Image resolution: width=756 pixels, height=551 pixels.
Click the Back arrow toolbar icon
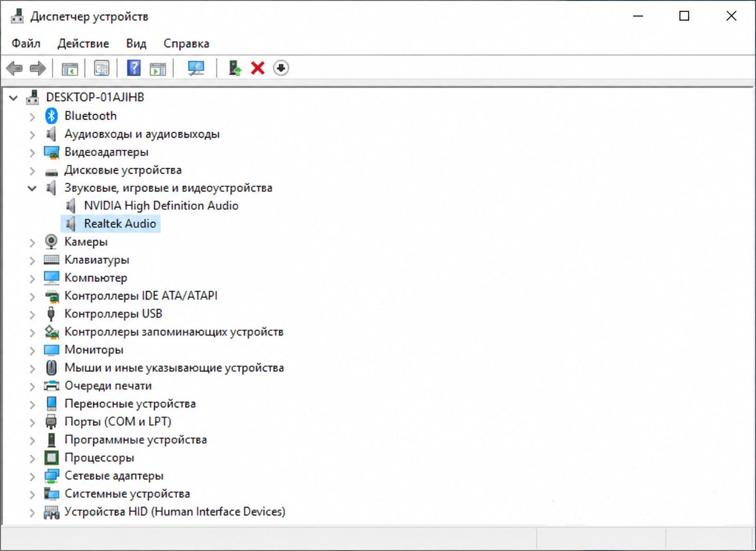tap(14, 68)
